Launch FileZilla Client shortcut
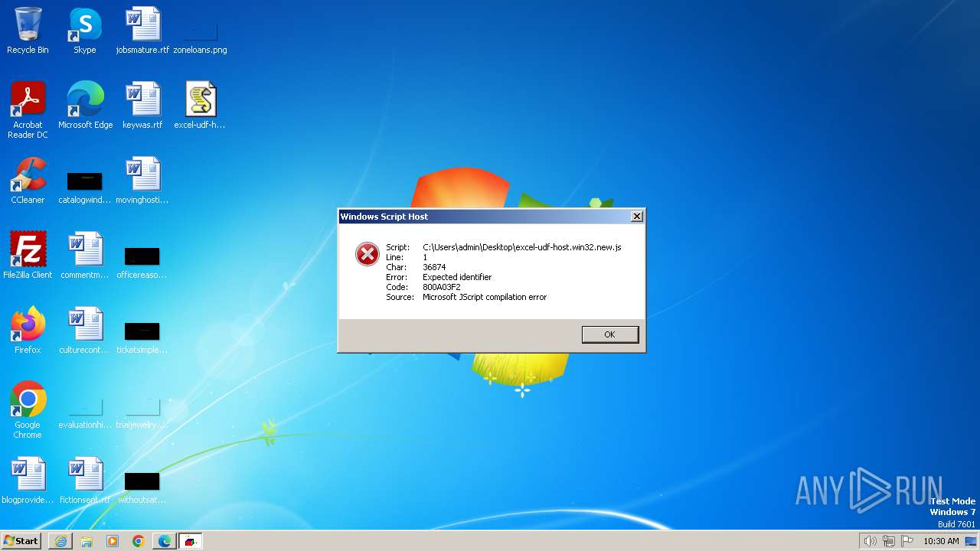The width and height of the screenshot is (980, 551). pos(28,256)
